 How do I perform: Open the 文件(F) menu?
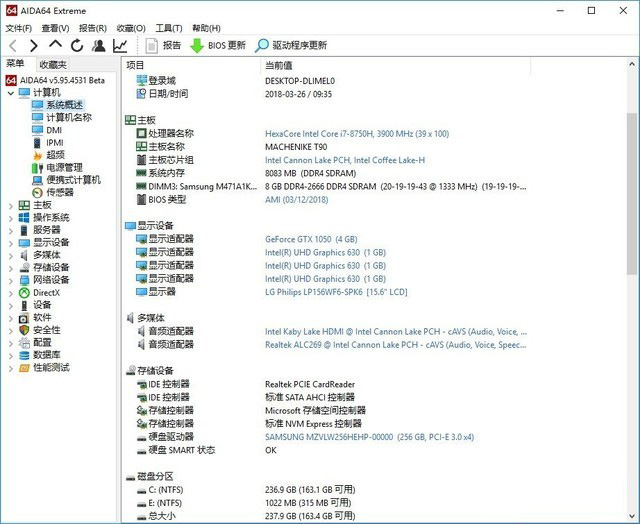click(19, 28)
